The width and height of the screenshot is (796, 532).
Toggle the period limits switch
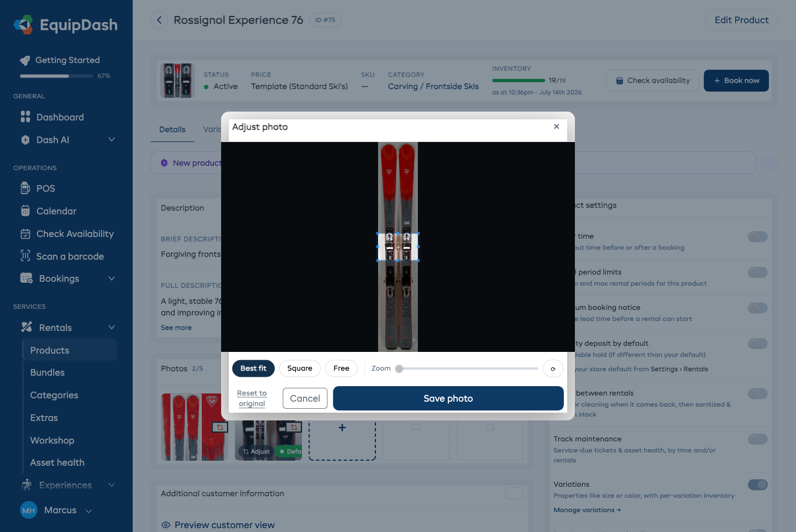point(758,272)
